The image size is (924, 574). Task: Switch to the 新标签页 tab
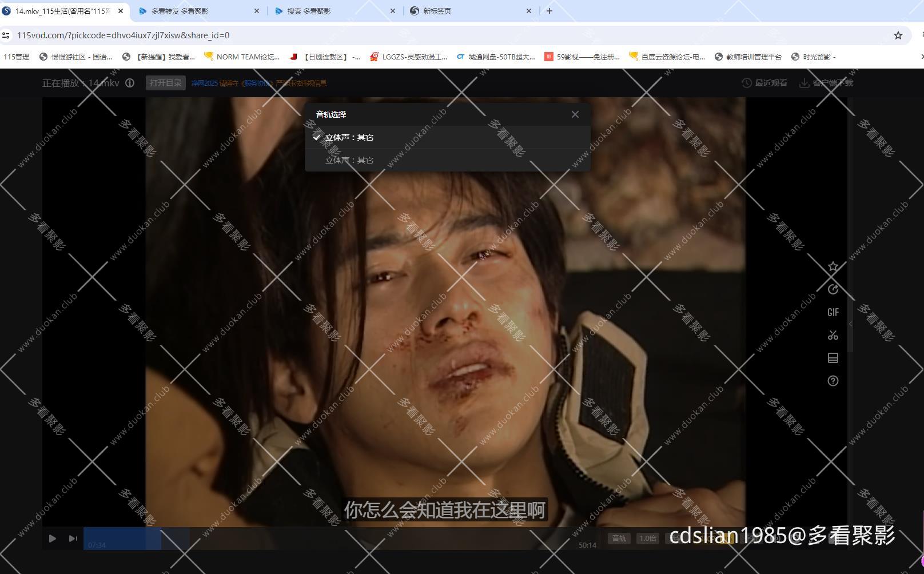(437, 10)
